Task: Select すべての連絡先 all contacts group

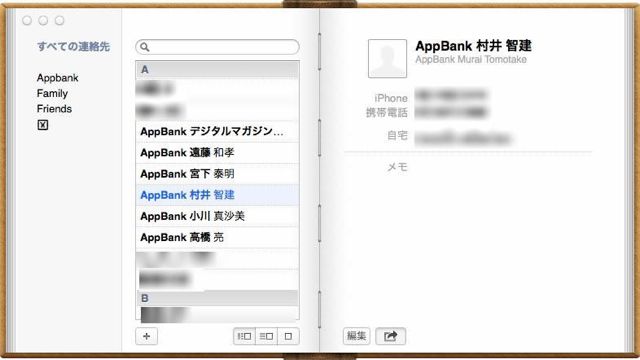Action: 73,47
